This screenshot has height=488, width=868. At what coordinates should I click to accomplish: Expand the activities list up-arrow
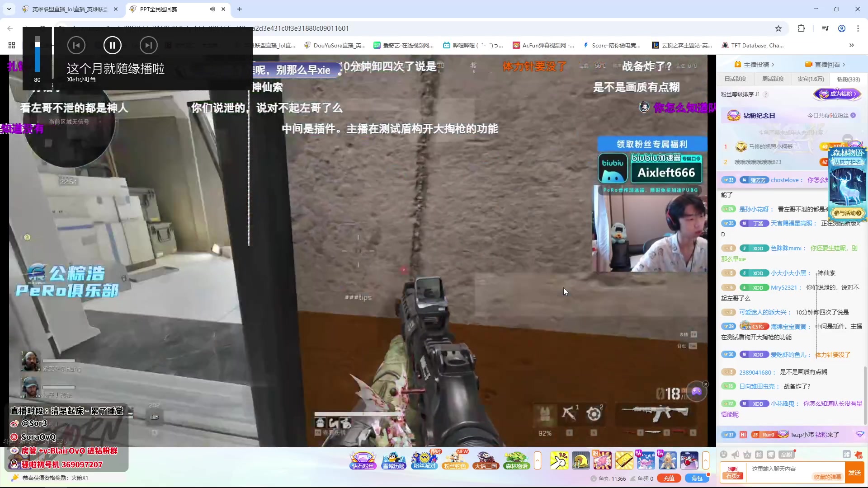(537, 460)
